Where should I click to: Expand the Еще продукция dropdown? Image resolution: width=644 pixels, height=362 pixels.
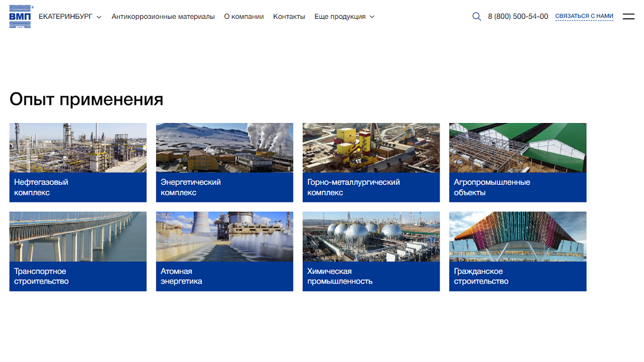pyautogui.click(x=345, y=17)
